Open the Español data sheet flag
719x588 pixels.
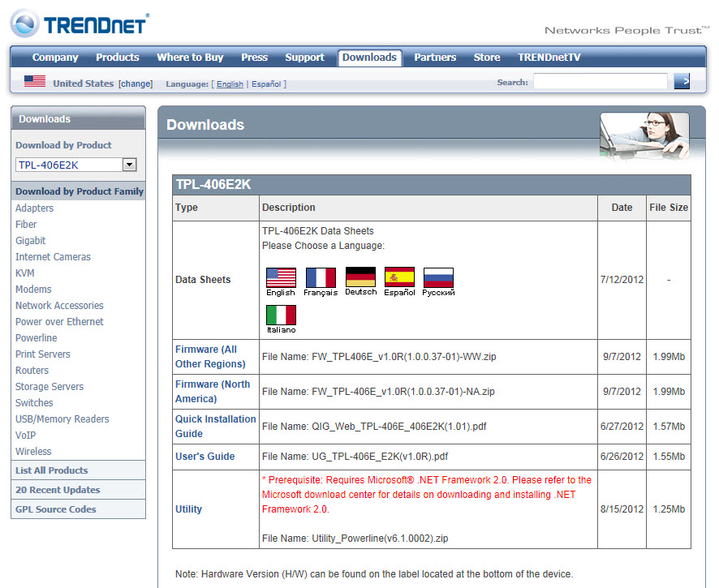[399, 277]
